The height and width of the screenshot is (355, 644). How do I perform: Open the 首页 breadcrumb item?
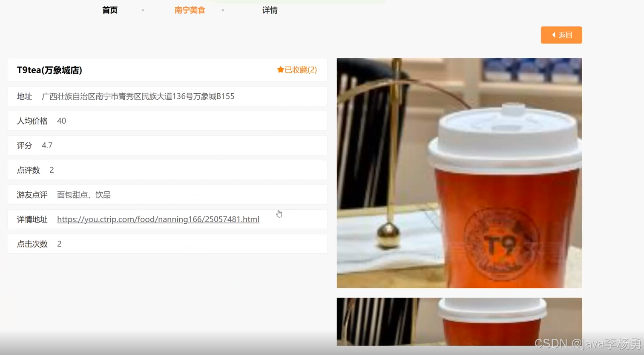click(x=110, y=10)
